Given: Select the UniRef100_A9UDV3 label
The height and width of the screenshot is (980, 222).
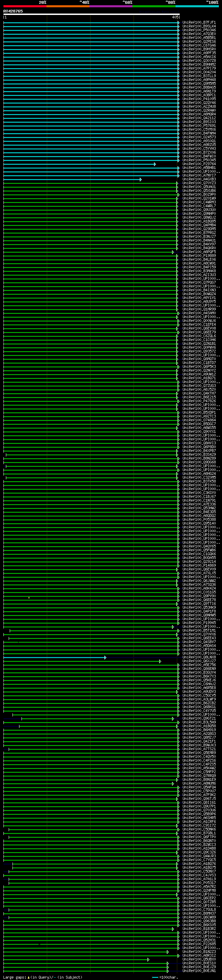Looking at the screenshot, I should (199, 691).
